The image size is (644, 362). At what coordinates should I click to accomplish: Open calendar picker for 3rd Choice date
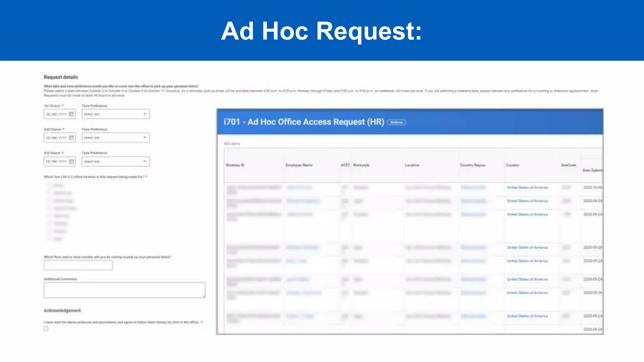pos(71,162)
